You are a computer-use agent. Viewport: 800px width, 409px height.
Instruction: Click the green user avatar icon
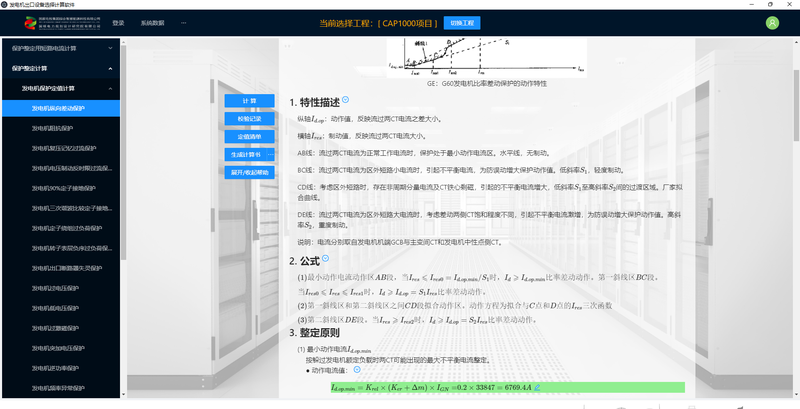772,23
